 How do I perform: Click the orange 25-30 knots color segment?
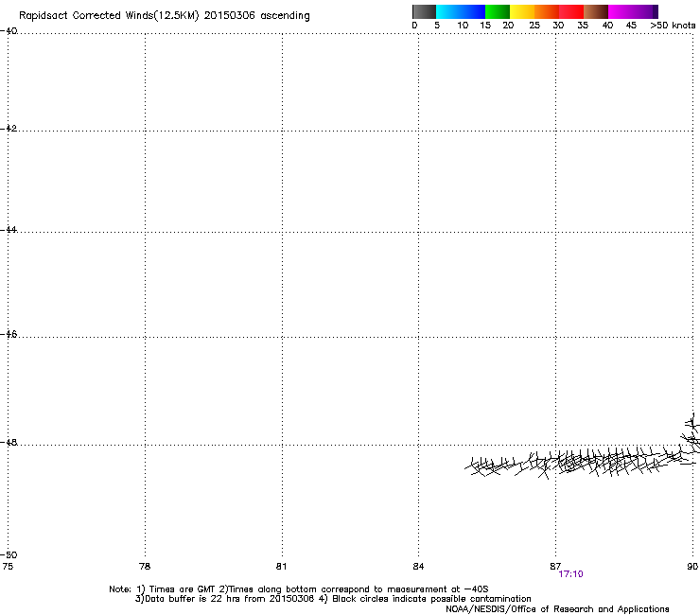pyautogui.click(x=547, y=11)
